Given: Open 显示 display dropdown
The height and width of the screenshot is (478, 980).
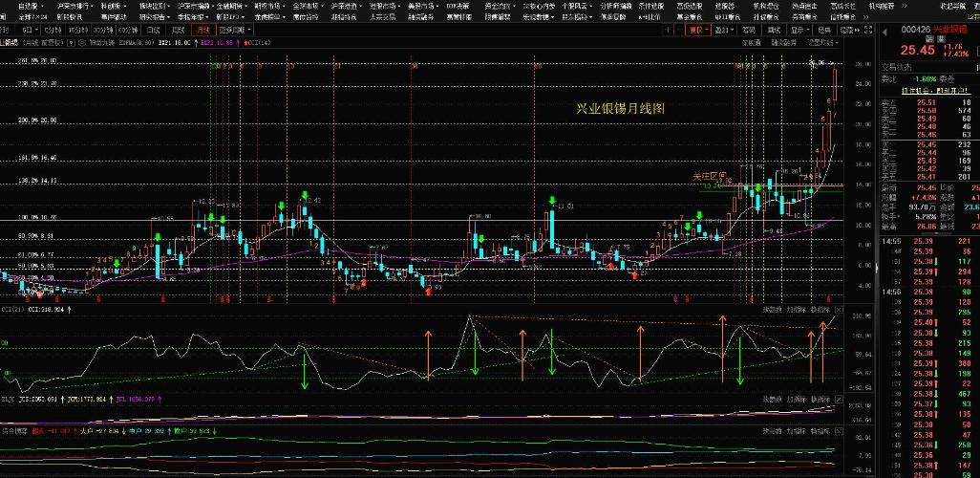Looking at the screenshot, I should (800, 30).
